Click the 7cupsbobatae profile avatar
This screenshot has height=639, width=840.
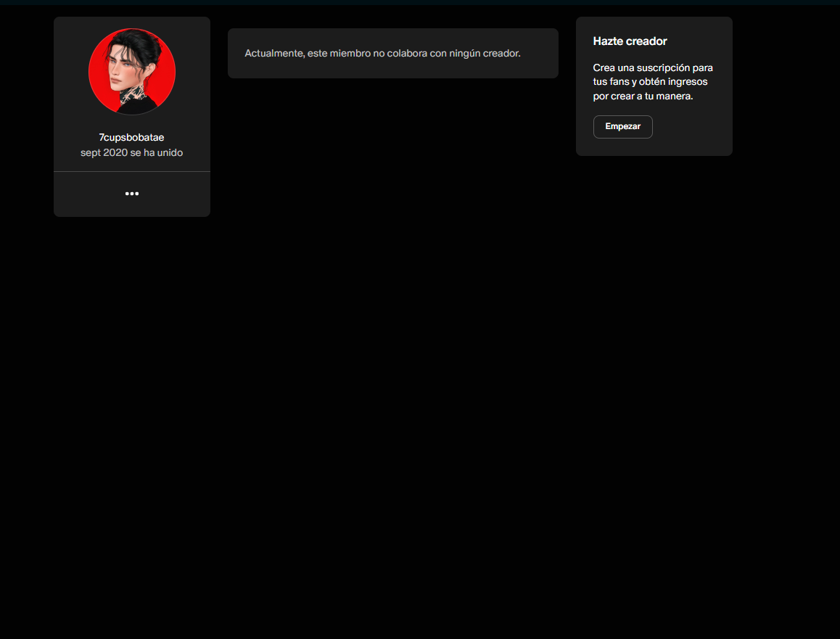(132, 71)
